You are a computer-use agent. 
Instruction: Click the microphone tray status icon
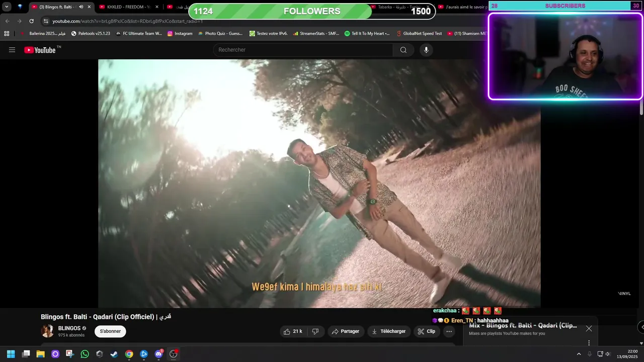coord(590,354)
